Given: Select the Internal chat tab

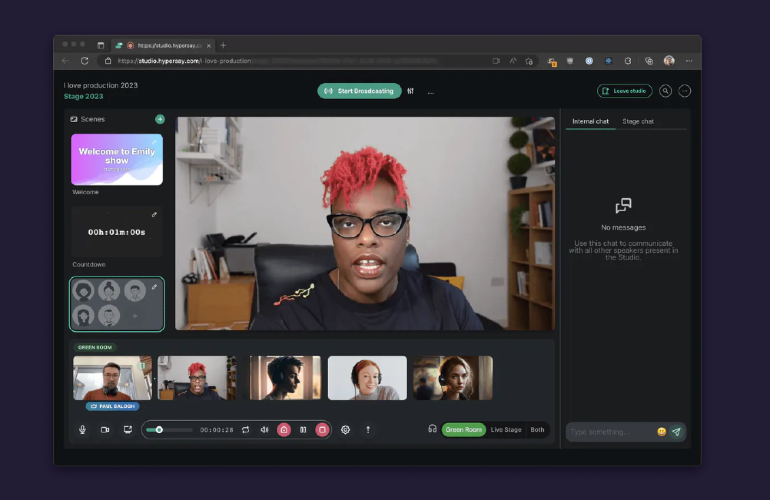Looking at the screenshot, I should tap(590, 121).
